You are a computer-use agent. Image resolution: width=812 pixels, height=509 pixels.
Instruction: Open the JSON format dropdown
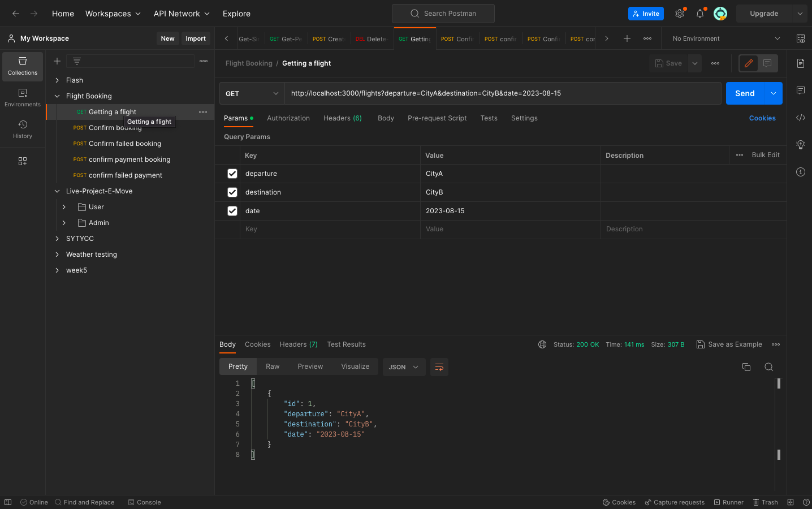point(404,366)
